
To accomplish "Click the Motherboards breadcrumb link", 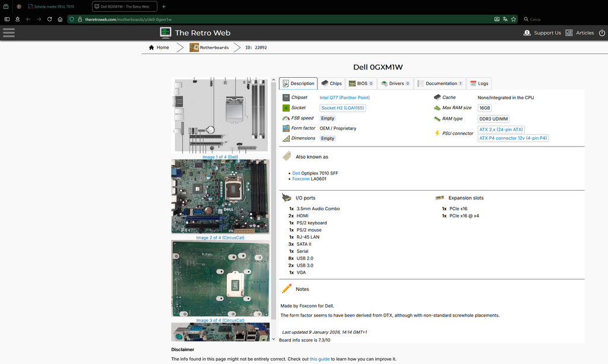I will (214, 48).
